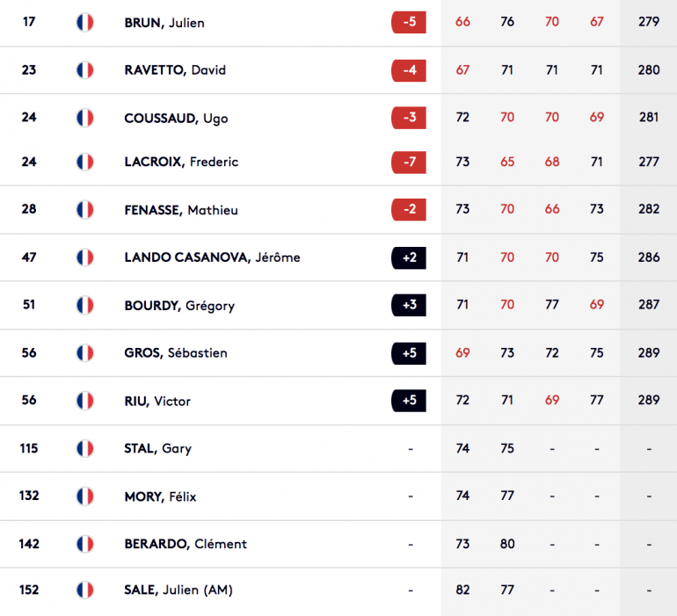Screen dimensions: 677x616
Task: Click the flag icon next to RAVETTO, David
Action: [85, 69]
